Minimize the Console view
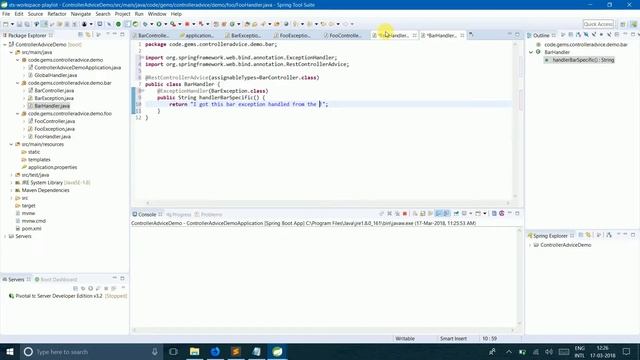 509,213
